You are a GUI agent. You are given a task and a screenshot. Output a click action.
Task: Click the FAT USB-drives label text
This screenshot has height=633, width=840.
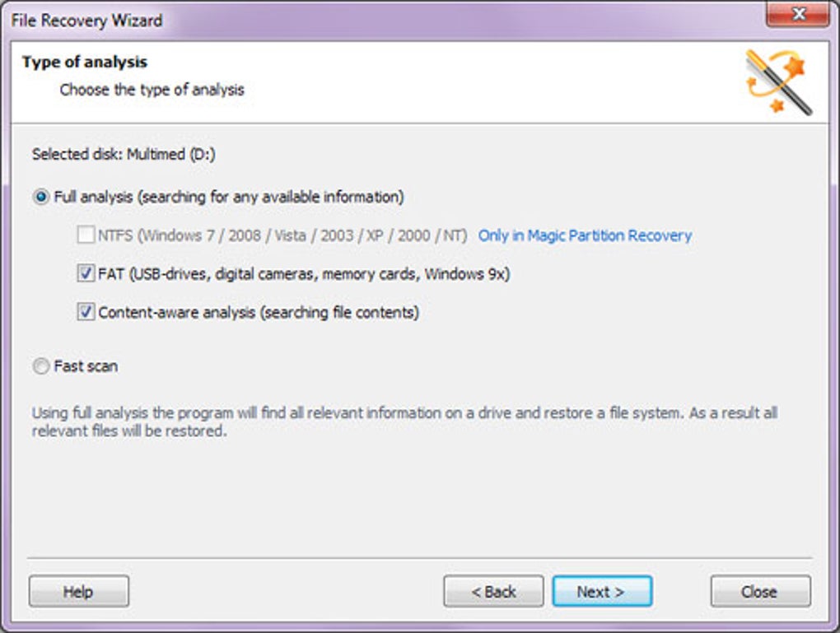tap(305, 274)
